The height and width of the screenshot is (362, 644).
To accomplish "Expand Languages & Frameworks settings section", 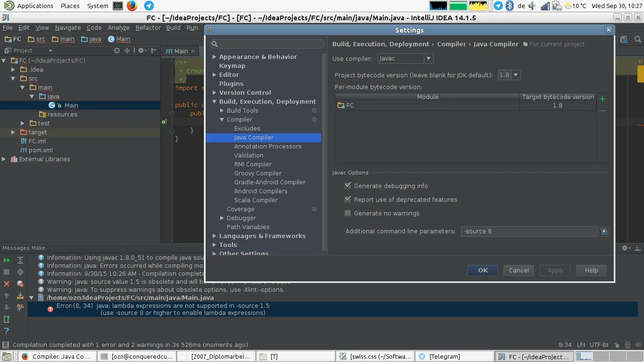I will tap(215, 236).
